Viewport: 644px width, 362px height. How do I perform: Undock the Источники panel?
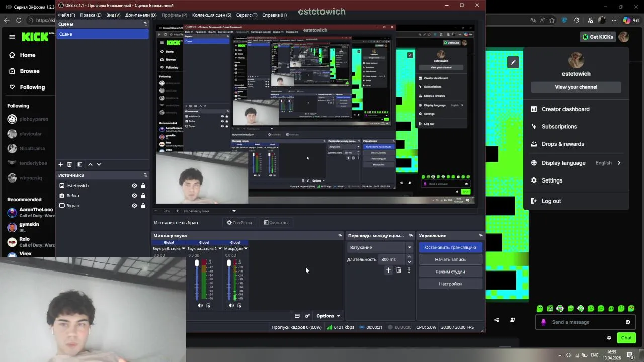click(145, 175)
